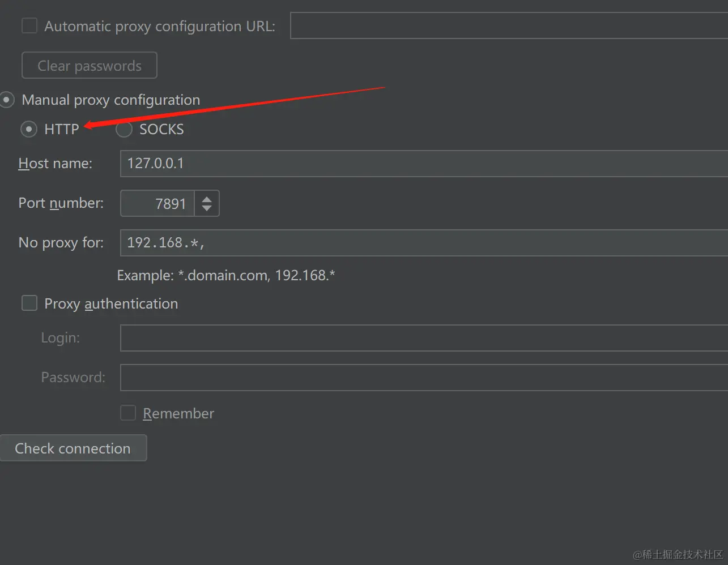Click the 'Port number:' label
This screenshot has width=728, height=565.
point(61,203)
